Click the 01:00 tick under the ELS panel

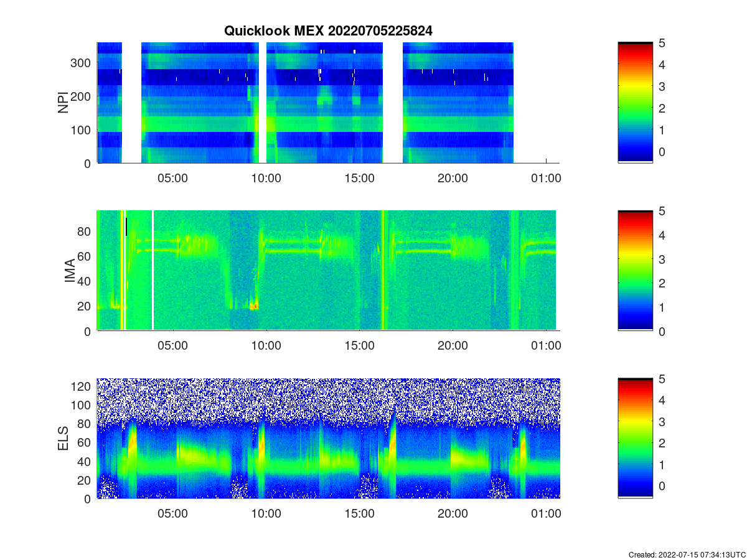(546, 514)
